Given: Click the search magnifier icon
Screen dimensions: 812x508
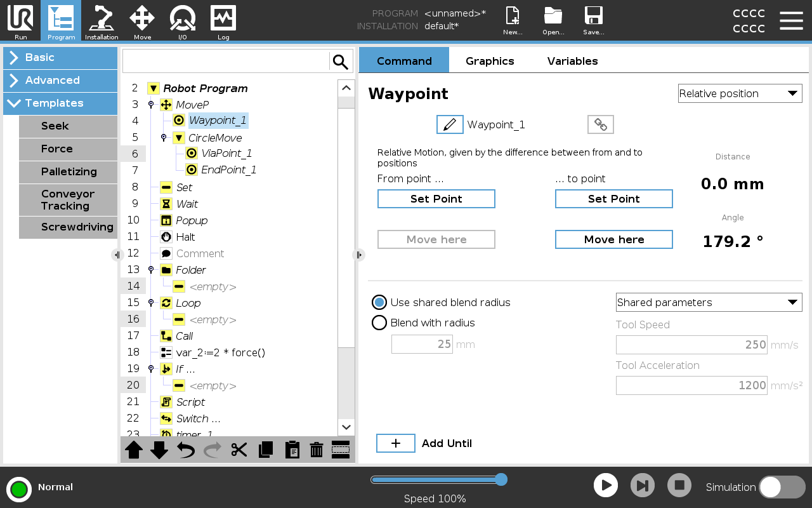Looking at the screenshot, I should point(341,62).
